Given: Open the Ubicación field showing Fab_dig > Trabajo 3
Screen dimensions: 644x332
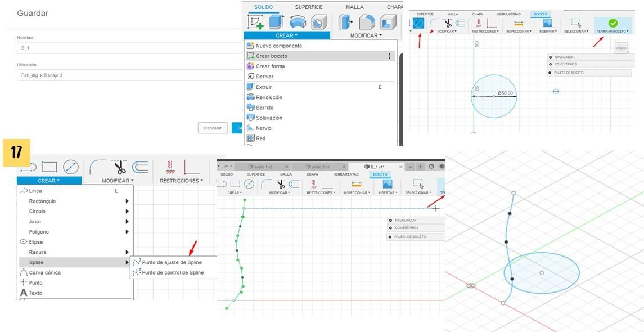Looking at the screenshot, I should tap(129, 75).
